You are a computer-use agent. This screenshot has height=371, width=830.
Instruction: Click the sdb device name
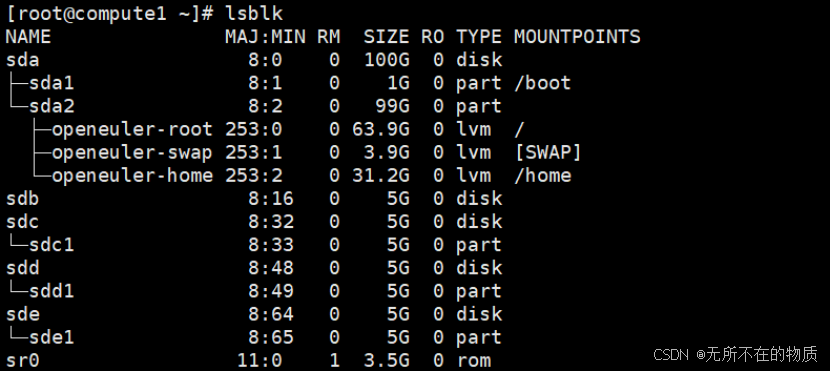tap(23, 199)
